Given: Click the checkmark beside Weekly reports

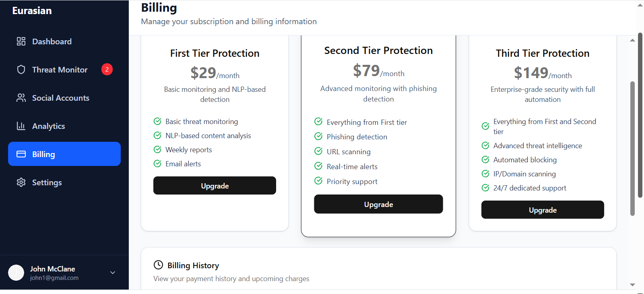Looking at the screenshot, I should (157, 149).
